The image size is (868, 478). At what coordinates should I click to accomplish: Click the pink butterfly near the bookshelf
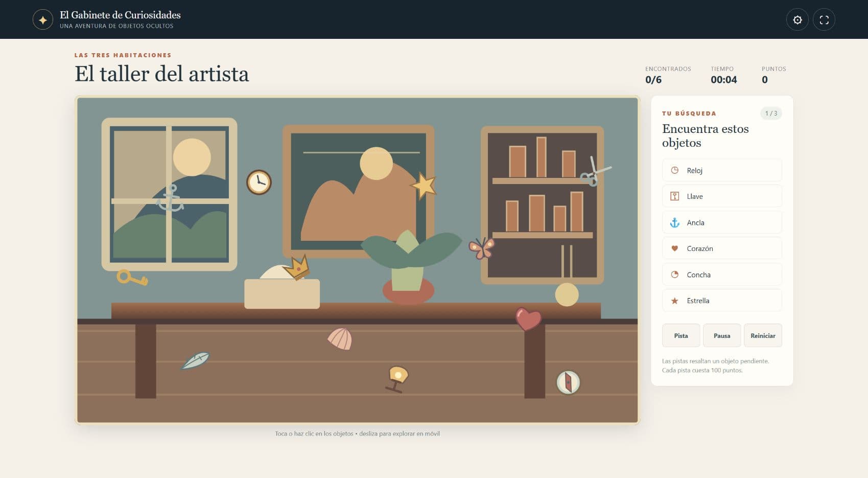click(481, 248)
